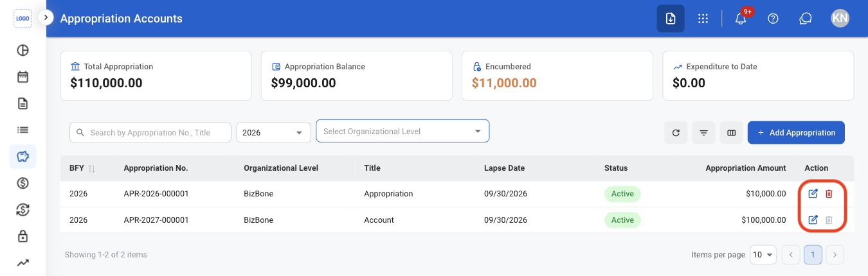
Task: Click the download icon in the header
Action: (x=671, y=19)
